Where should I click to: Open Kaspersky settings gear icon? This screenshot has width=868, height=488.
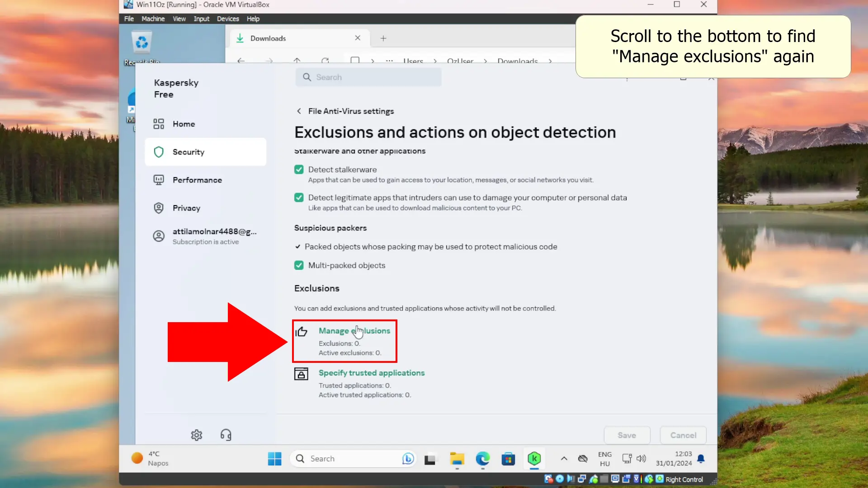coord(196,435)
